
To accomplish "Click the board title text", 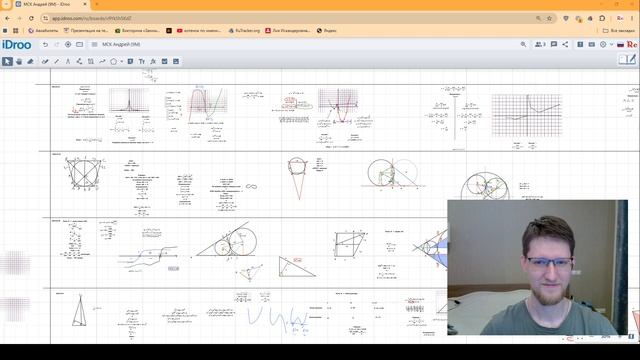I will pos(121,44).
